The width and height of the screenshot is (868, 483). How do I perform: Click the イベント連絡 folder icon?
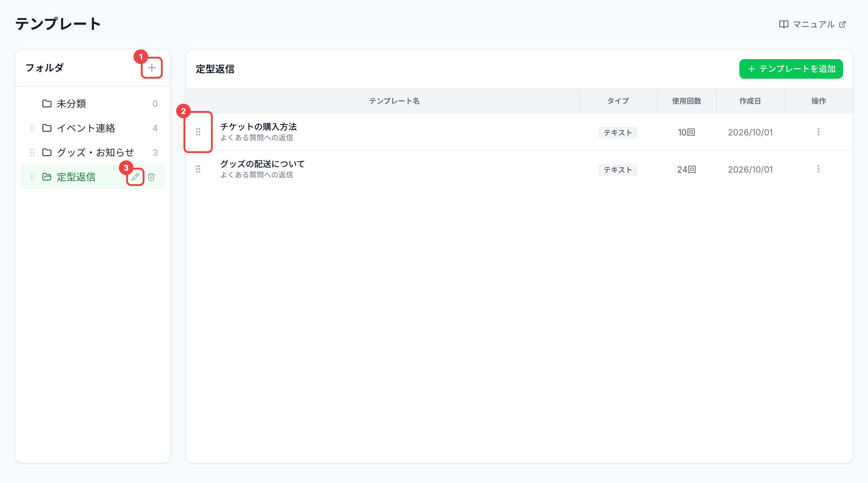click(47, 128)
